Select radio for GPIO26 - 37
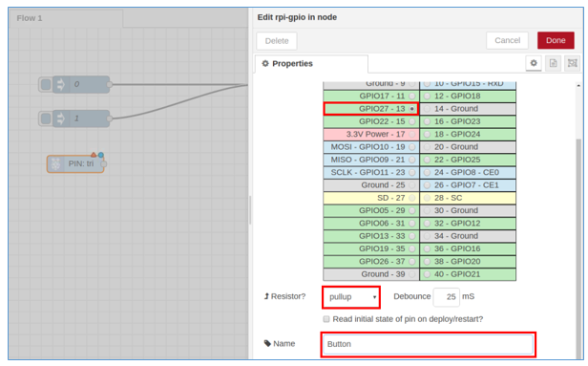The height and width of the screenshot is (366, 588). pos(412,262)
